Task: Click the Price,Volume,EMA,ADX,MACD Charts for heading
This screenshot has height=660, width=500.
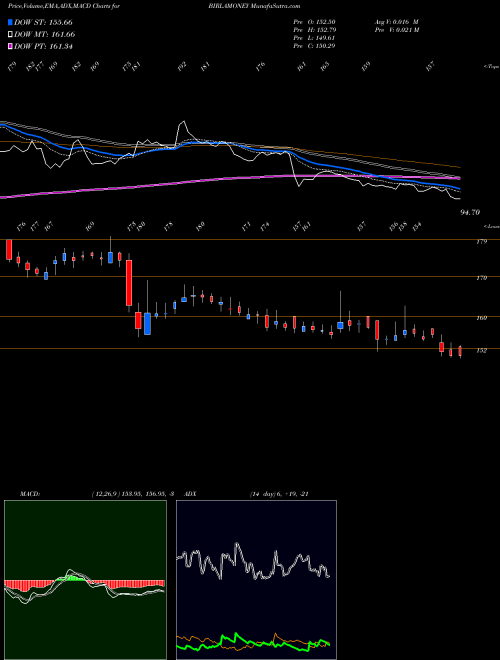Action: pyautogui.click(x=66, y=6)
